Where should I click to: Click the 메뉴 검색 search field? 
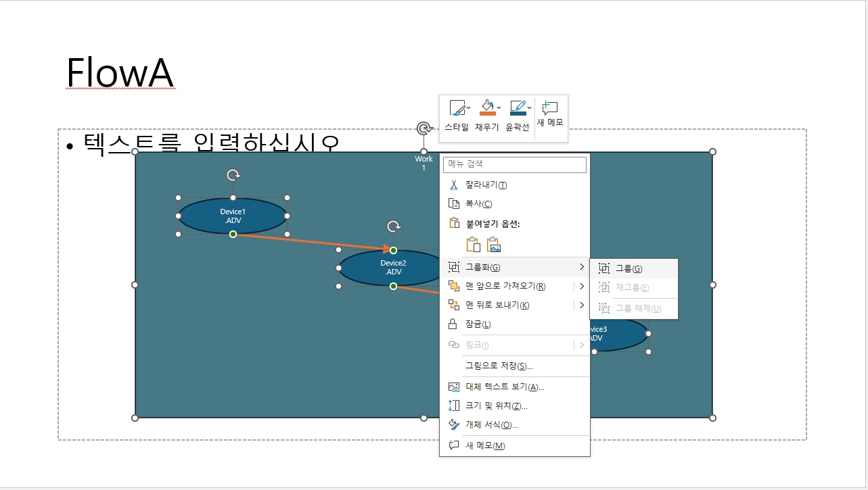click(x=514, y=164)
